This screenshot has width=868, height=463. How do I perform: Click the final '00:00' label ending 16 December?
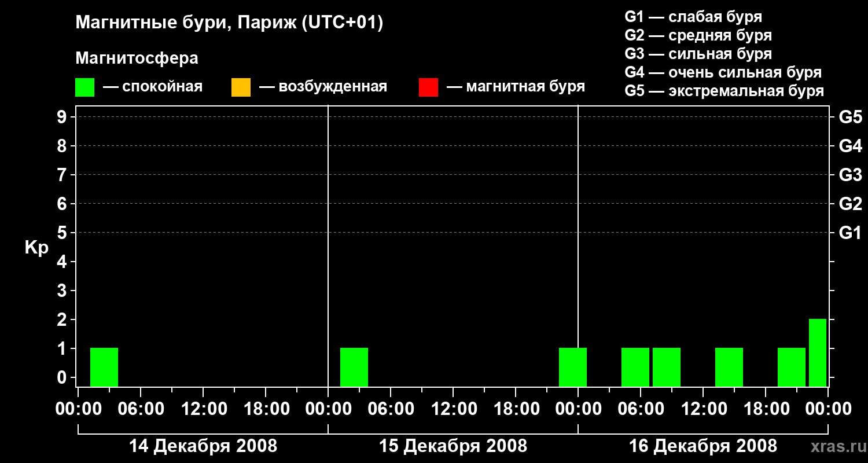pyautogui.click(x=828, y=409)
